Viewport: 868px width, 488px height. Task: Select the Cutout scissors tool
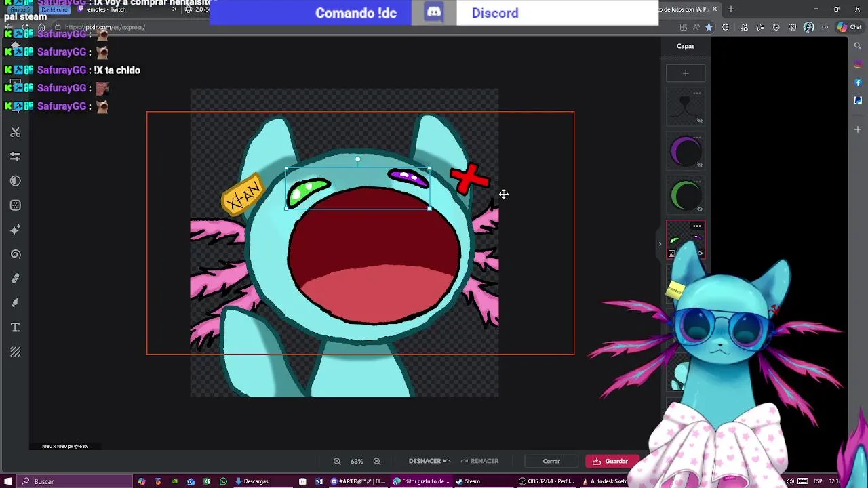tap(16, 132)
